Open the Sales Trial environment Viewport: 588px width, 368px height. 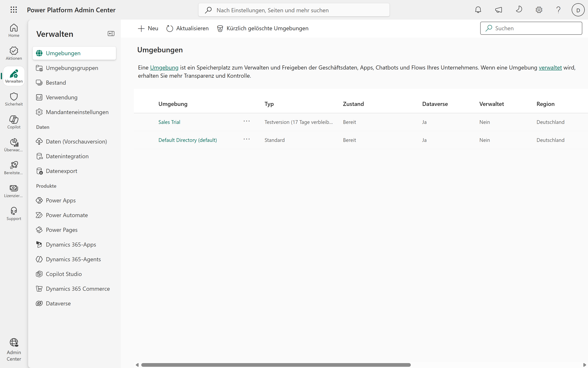click(x=169, y=122)
